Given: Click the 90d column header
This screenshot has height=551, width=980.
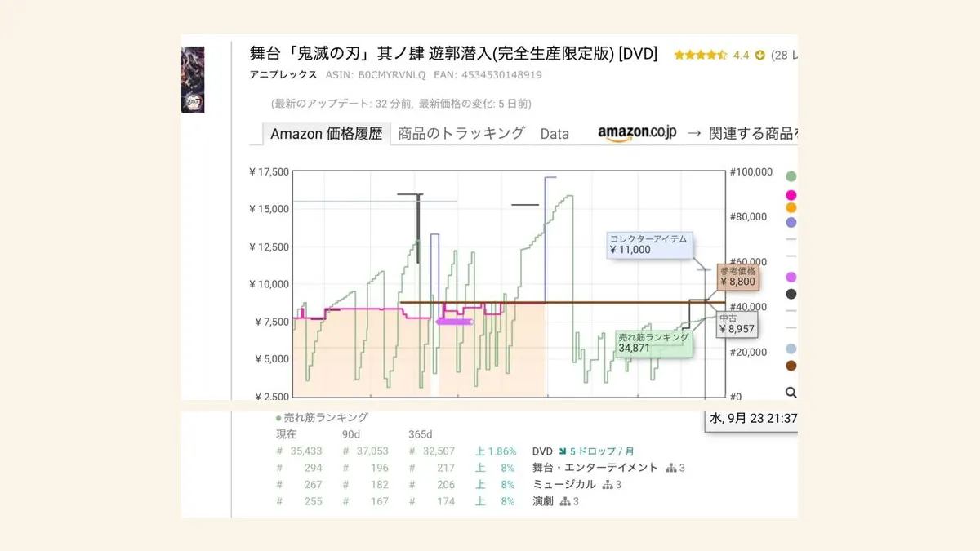Looking at the screenshot, I should [x=351, y=434].
